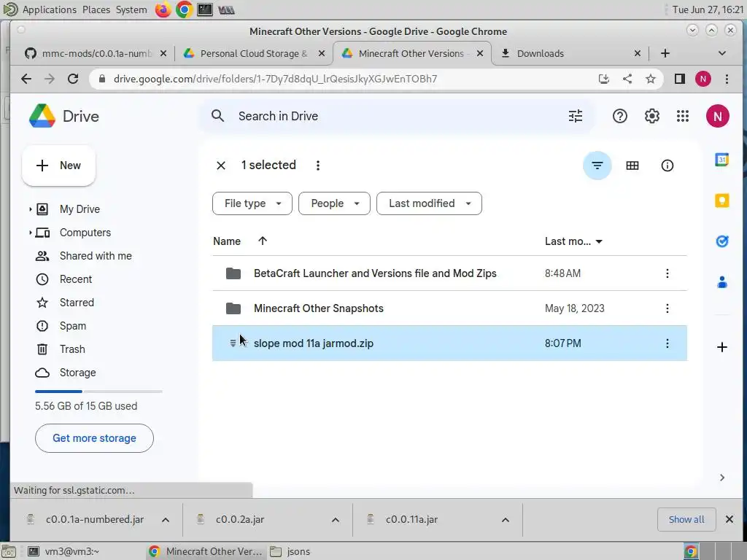Click the storage usage bar
The width and height of the screenshot is (747, 560).
click(98, 392)
